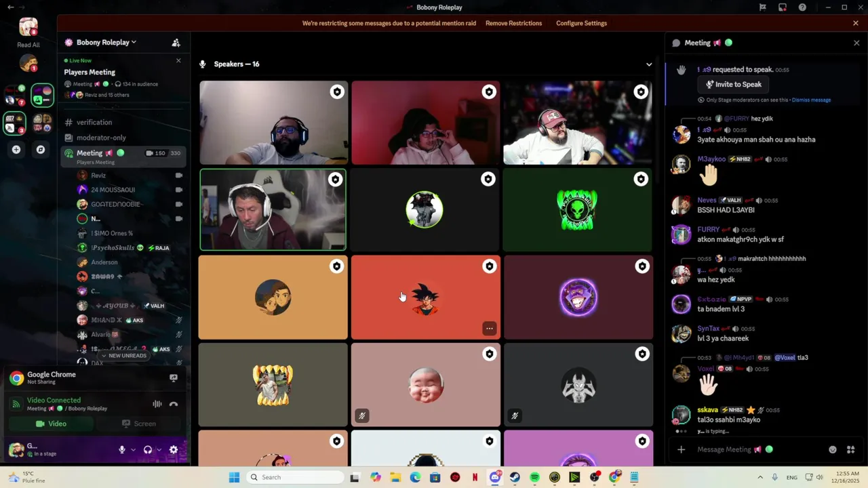This screenshot has height=488, width=868.
Task: Click participant Reviz in channel list
Action: coord(98,176)
